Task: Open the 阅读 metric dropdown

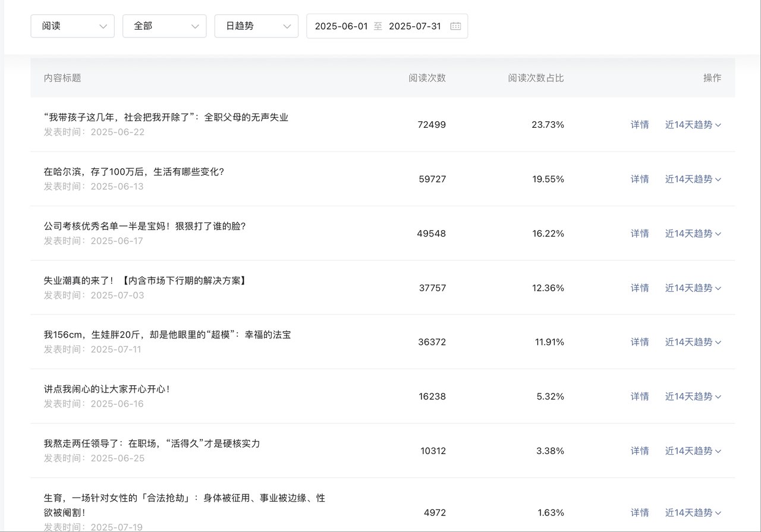Action: click(x=73, y=26)
